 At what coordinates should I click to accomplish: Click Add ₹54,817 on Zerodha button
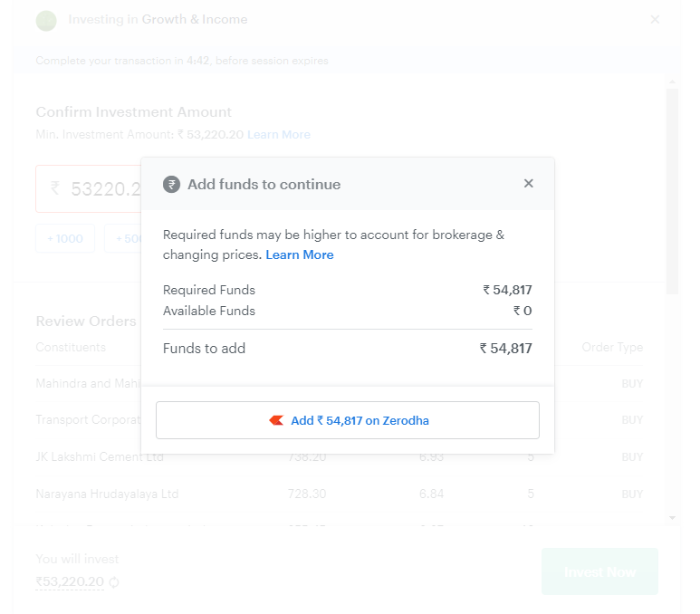pos(348,421)
